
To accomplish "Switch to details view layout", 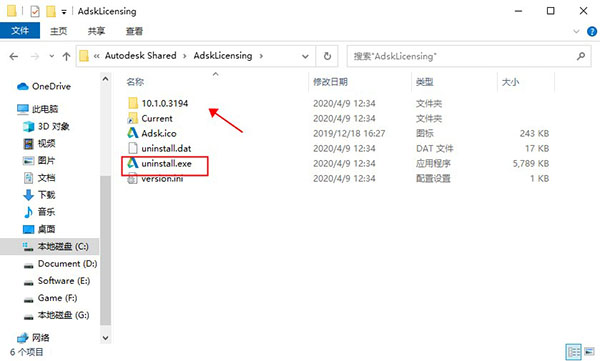I will coord(574,352).
